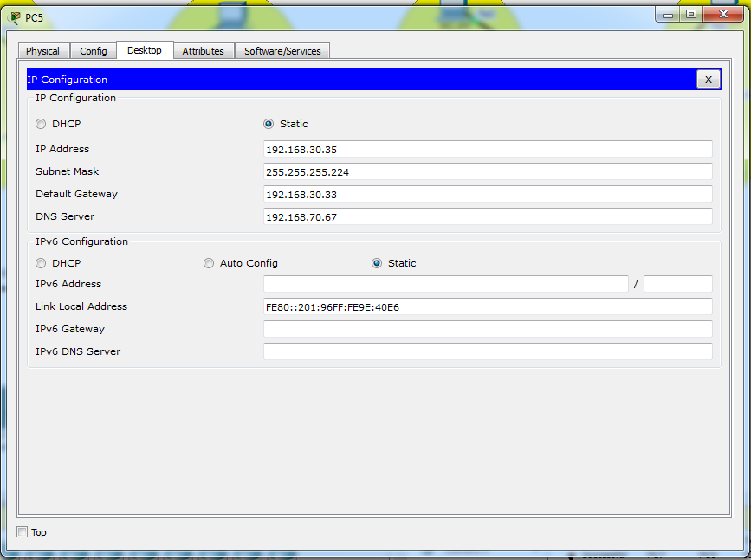Click the Default Gateway field

(x=488, y=194)
